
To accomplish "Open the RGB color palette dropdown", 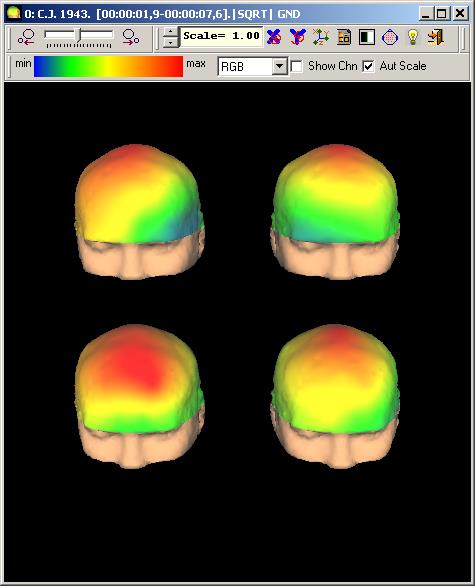I will click(x=279, y=67).
